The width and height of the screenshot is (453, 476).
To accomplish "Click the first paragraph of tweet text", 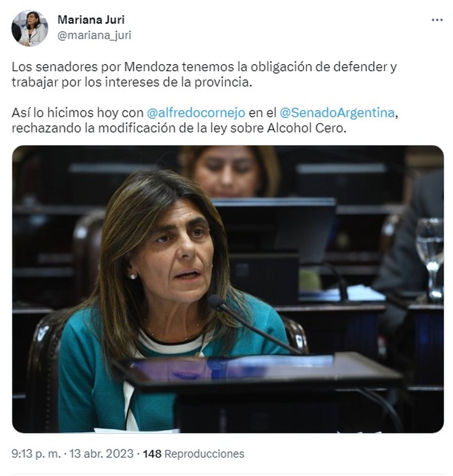I will (204, 74).
